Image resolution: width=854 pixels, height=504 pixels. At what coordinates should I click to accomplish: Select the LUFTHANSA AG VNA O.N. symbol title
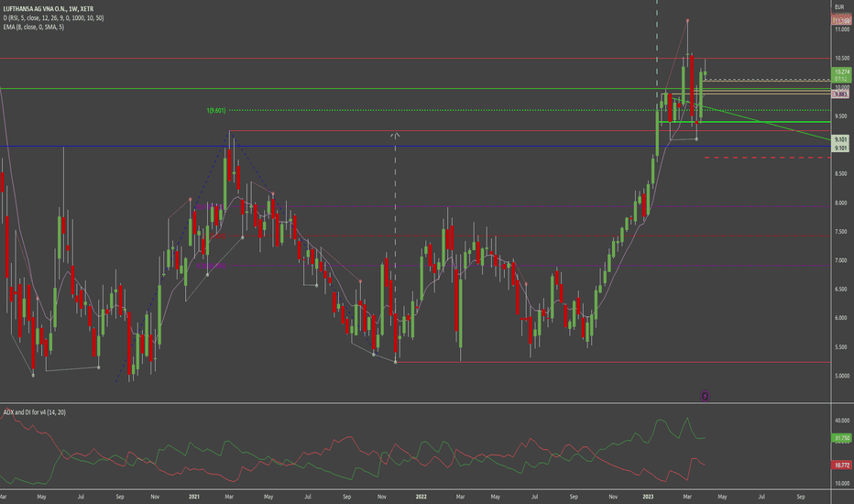click(x=48, y=9)
